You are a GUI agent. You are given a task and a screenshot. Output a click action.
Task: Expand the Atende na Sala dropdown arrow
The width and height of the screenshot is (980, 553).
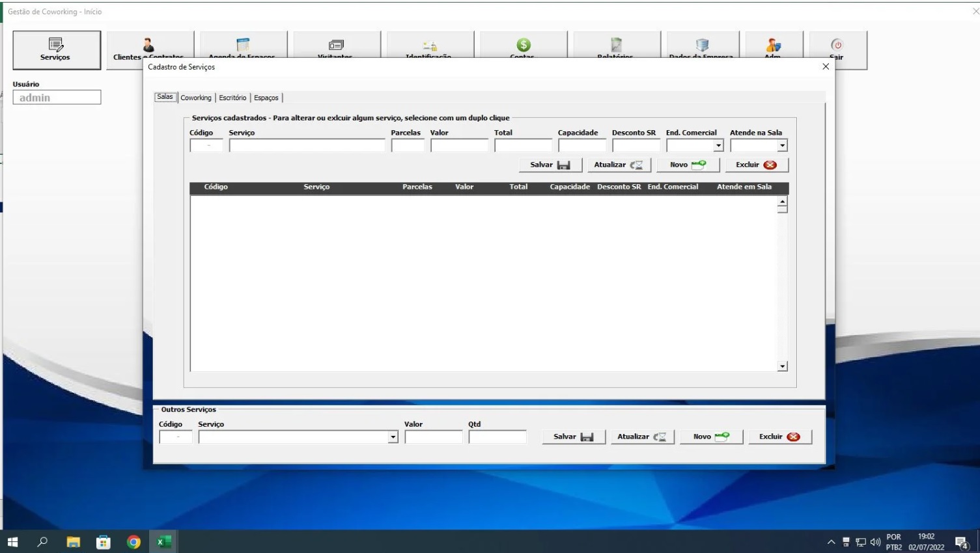click(782, 146)
